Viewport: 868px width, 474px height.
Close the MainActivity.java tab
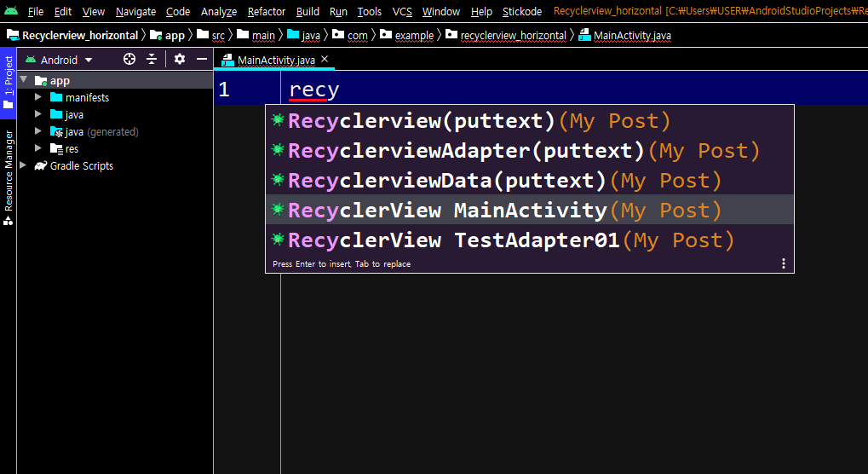pos(325,60)
